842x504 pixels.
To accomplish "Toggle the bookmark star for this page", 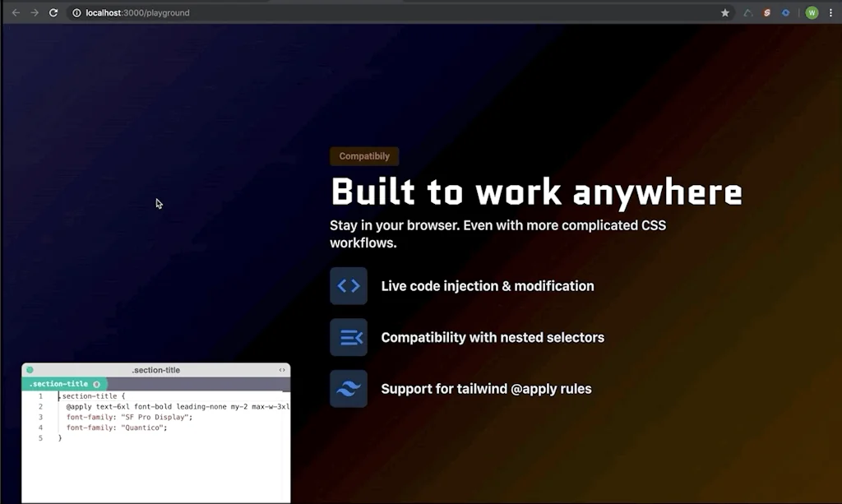I will (724, 12).
